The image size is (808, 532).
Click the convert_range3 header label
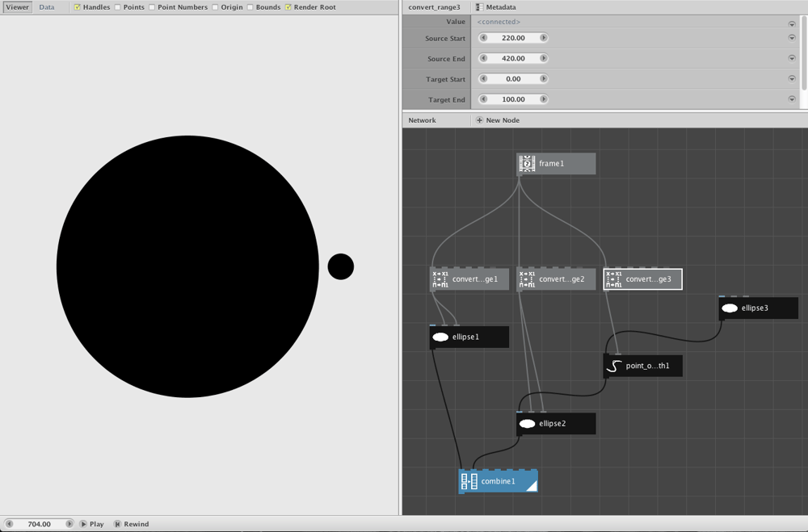click(434, 7)
